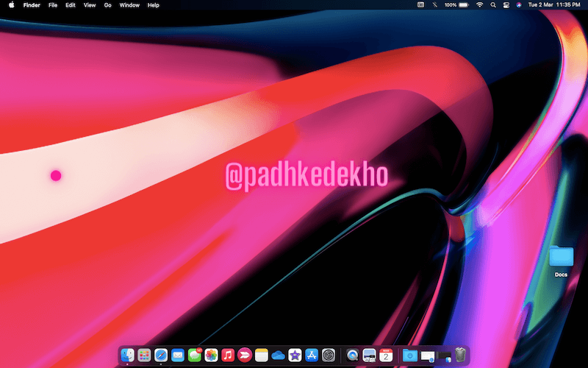Open the File menu
This screenshot has width=588, height=368.
tap(53, 5)
